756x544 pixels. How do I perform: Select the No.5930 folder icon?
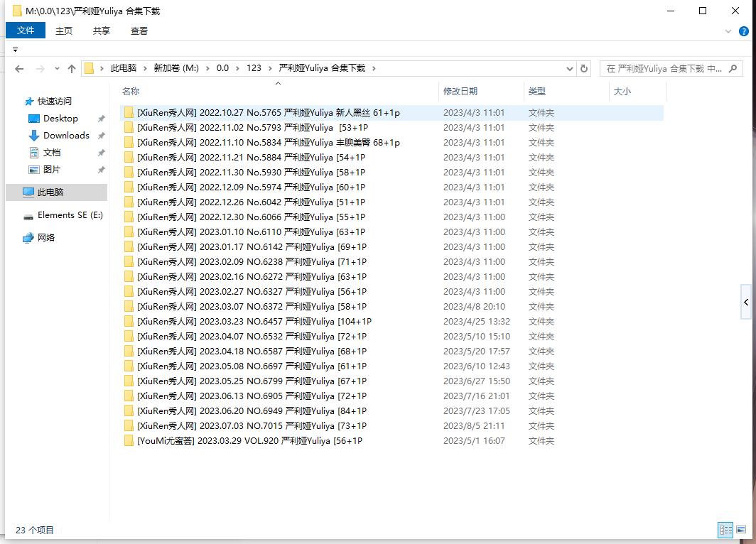[x=129, y=173]
